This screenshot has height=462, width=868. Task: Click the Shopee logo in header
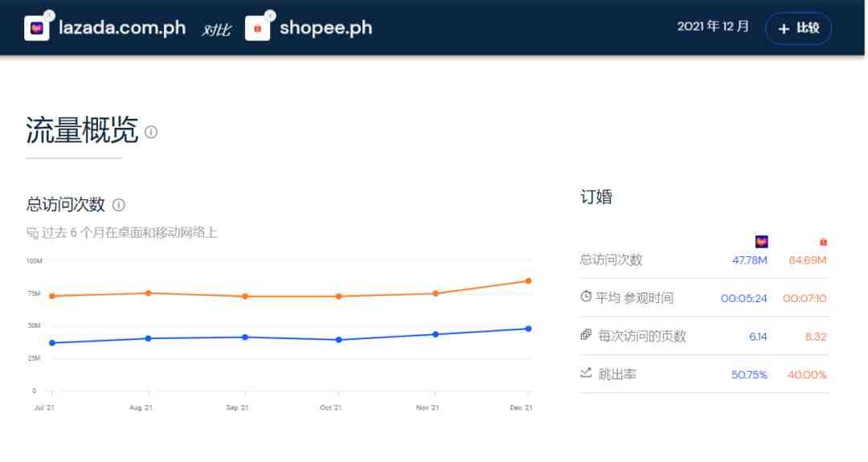257,28
